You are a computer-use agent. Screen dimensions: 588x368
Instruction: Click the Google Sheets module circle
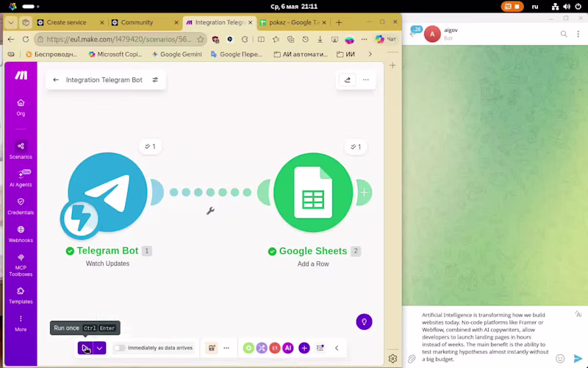pos(313,192)
